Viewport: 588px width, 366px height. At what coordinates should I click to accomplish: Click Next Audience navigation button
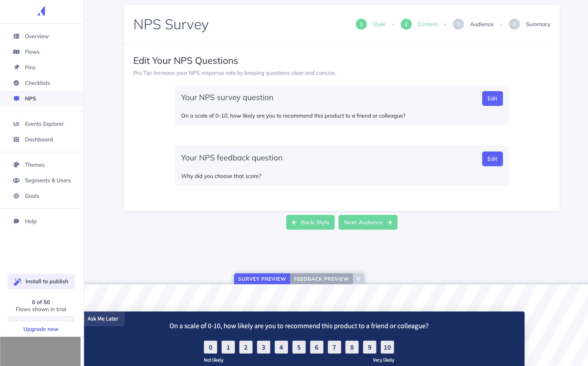coord(368,222)
